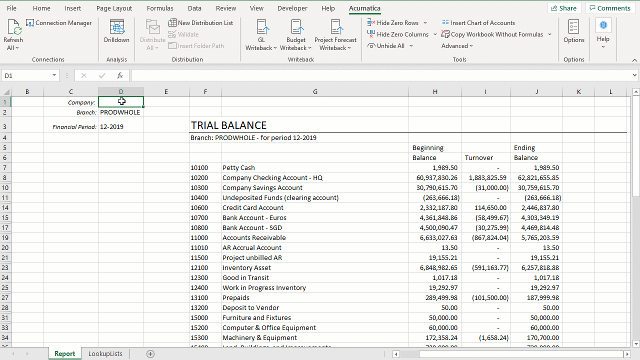Switch to the Home tab
The width and height of the screenshot is (640, 360).
click(x=41, y=8)
